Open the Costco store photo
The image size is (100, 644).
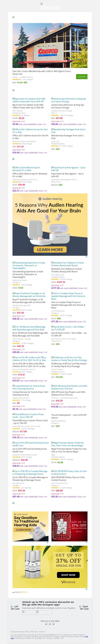[x=50, y=46]
